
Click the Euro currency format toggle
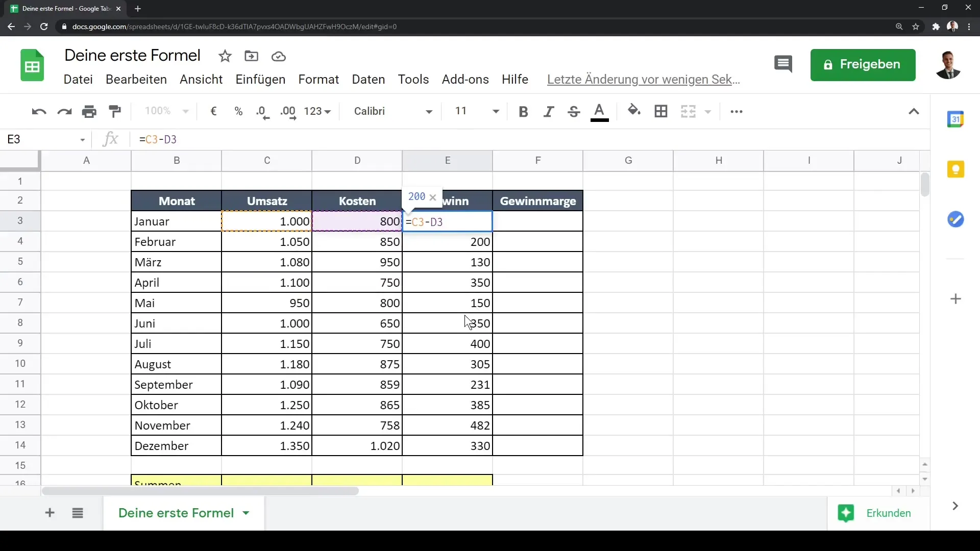(x=214, y=111)
